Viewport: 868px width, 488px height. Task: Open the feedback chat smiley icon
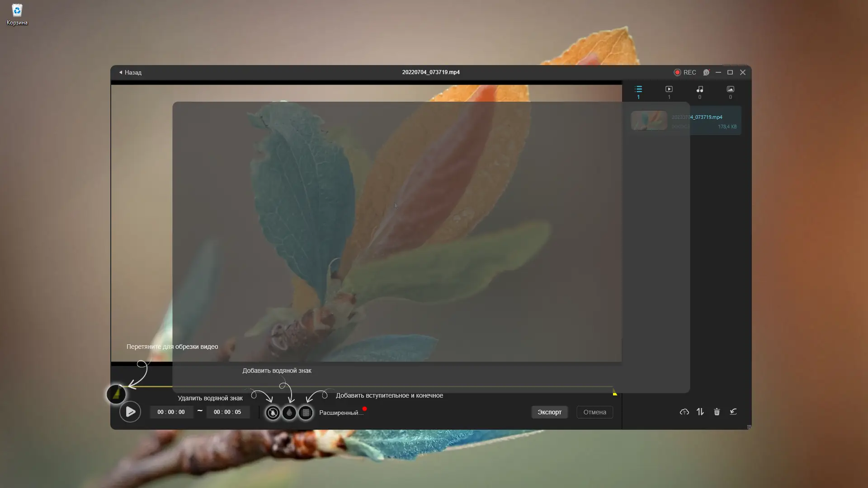tap(706, 72)
